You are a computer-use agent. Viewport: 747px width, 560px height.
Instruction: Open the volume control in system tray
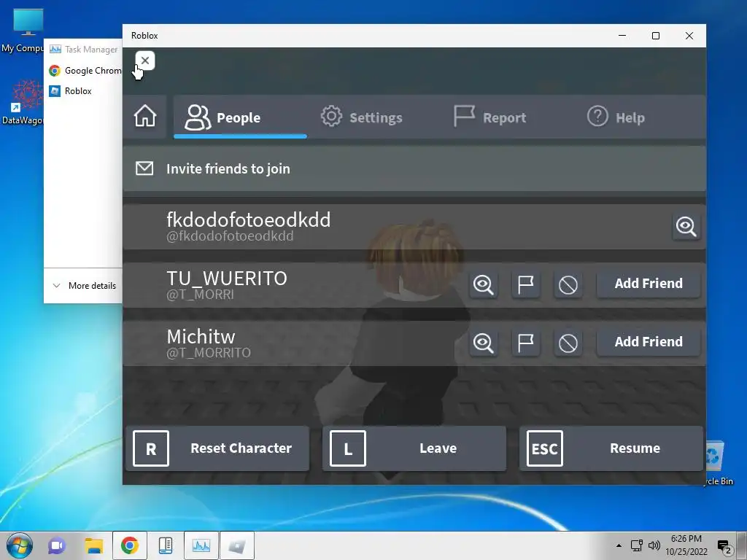(654, 545)
